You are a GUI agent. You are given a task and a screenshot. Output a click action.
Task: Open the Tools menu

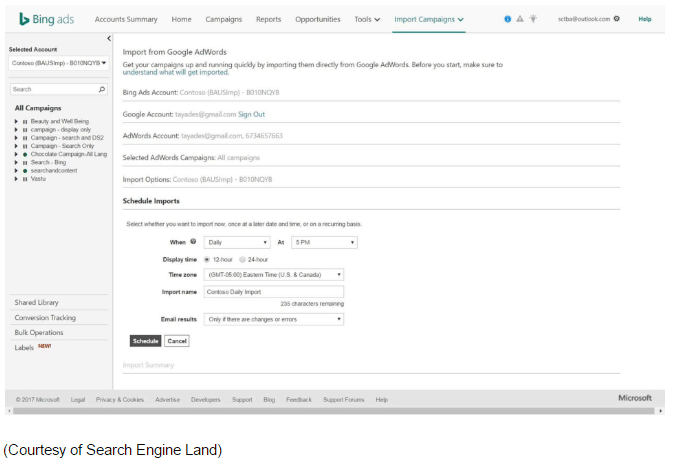[367, 19]
